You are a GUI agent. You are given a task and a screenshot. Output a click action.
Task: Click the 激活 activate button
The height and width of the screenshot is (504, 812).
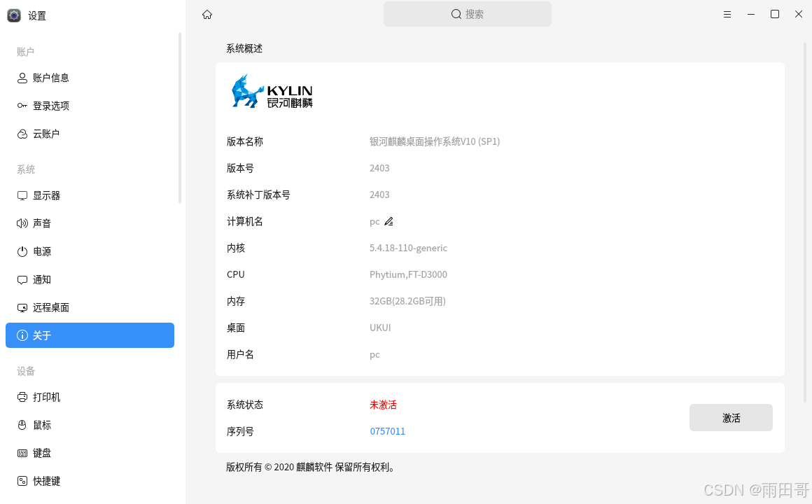coord(731,417)
